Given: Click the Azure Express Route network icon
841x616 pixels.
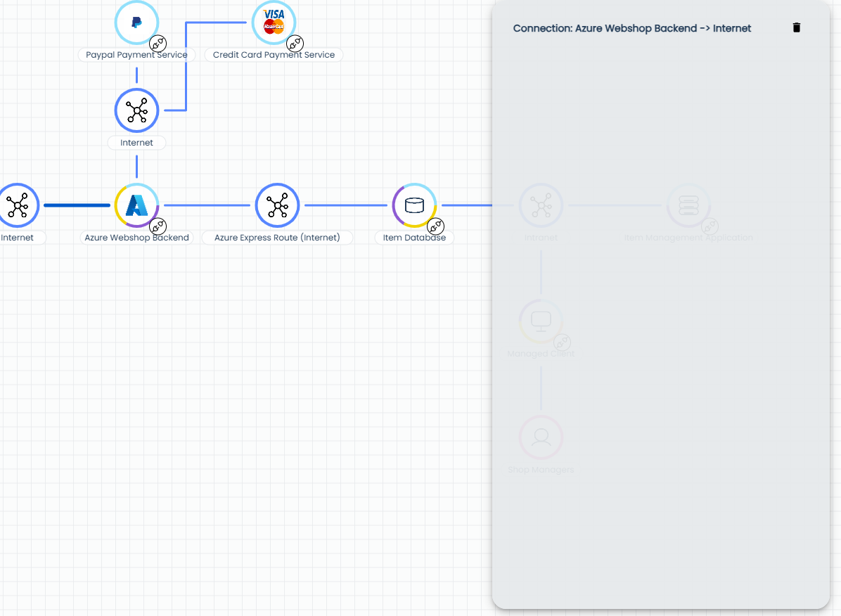Looking at the screenshot, I should (277, 205).
